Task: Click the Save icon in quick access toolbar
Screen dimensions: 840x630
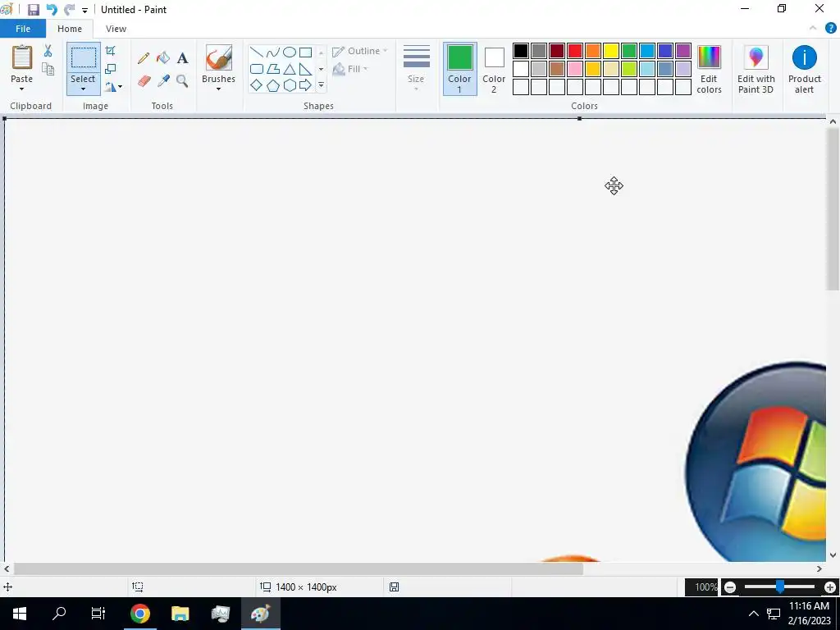Action: [x=33, y=10]
